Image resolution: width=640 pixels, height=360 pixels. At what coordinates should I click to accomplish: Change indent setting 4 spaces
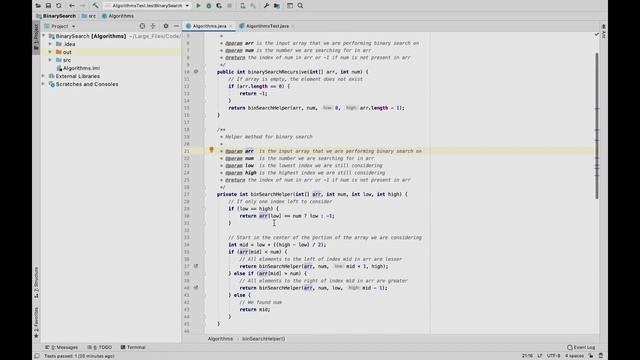tap(574, 356)
